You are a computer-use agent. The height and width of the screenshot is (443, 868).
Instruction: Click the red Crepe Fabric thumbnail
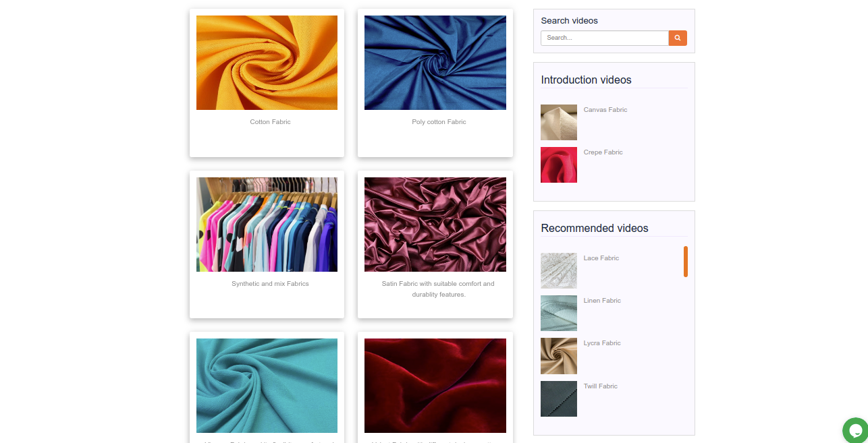559,165
